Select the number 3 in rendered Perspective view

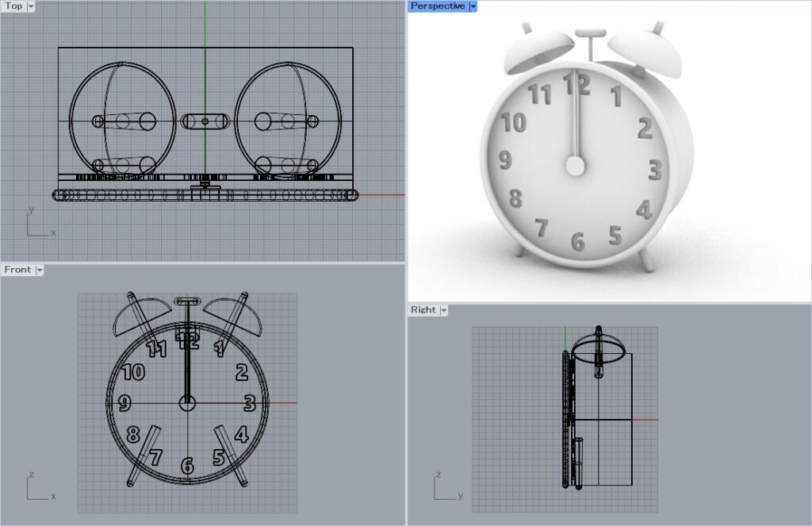(x=655, y=170)
